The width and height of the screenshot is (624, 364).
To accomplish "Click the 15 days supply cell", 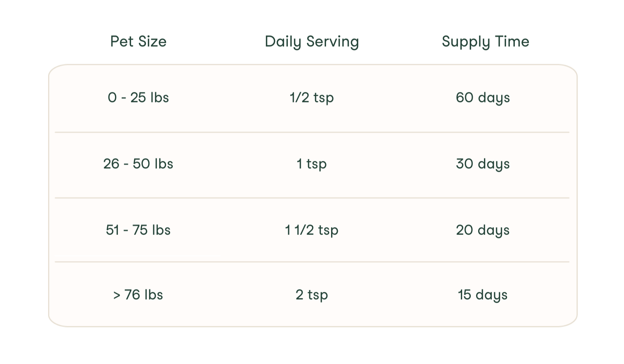I will (x=483, y=295).
